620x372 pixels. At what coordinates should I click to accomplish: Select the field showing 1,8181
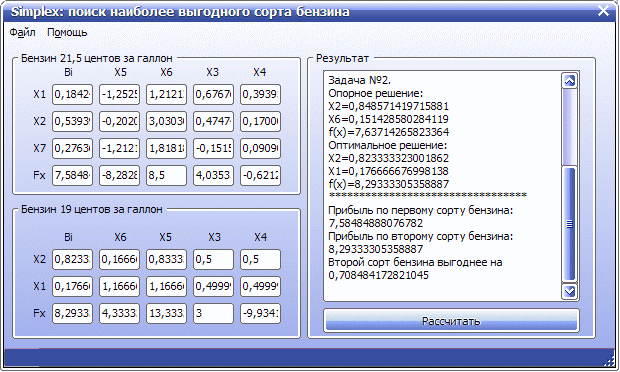(x=166, y=148)
